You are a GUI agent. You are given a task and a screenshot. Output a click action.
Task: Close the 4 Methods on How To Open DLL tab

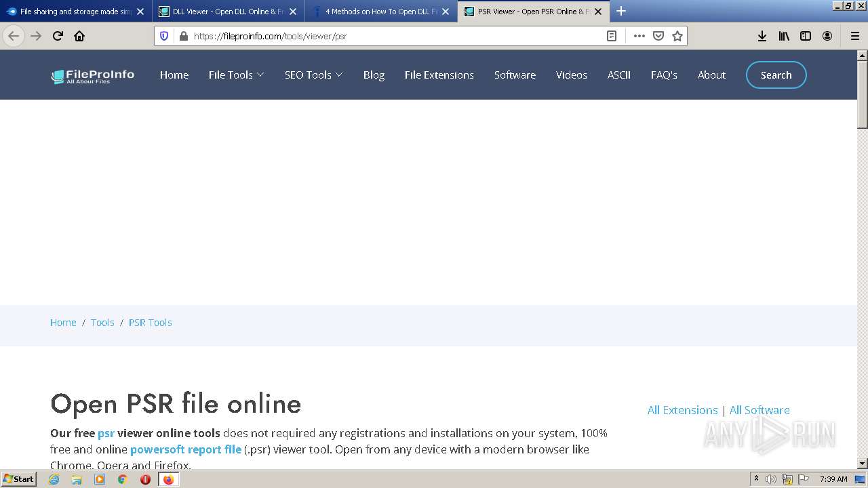[446, 12]
